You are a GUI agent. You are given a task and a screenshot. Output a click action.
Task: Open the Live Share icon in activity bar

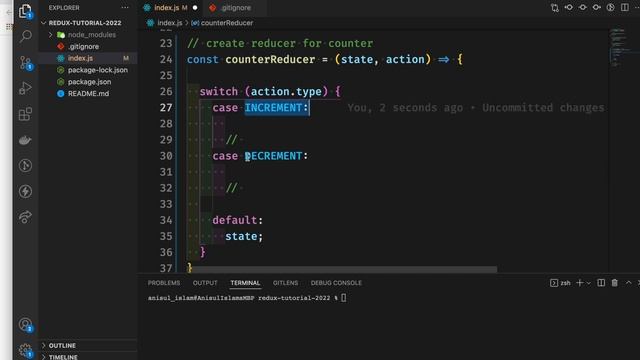tap(25, 217)
